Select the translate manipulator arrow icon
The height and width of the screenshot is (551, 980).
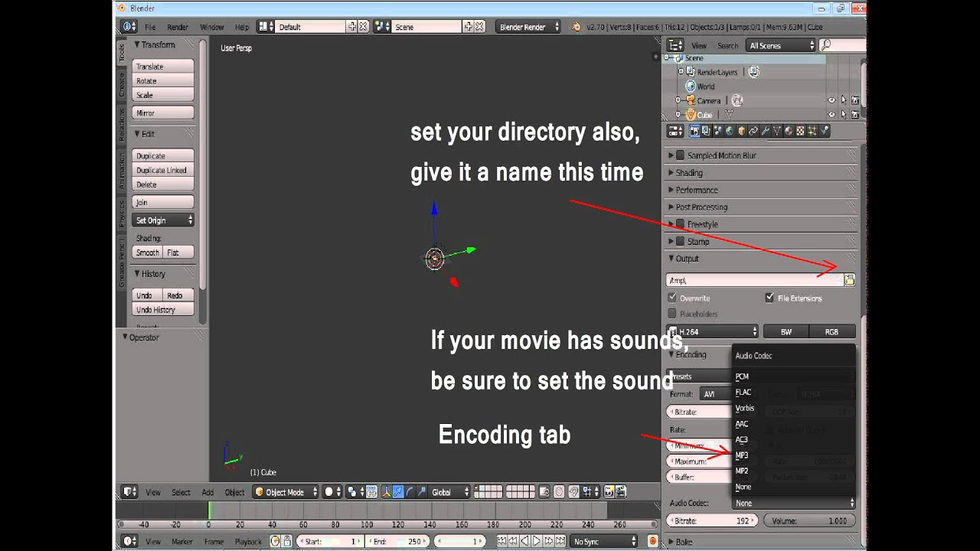398,492
